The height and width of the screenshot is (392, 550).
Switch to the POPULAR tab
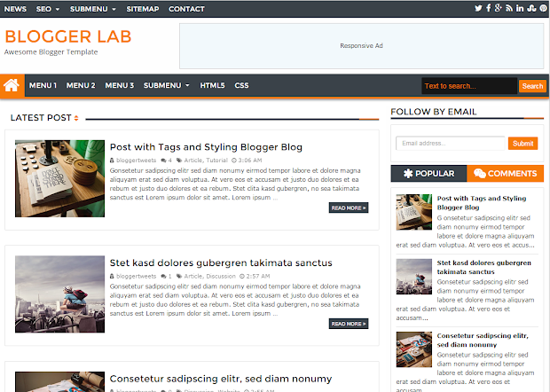[x=428, y=174]
